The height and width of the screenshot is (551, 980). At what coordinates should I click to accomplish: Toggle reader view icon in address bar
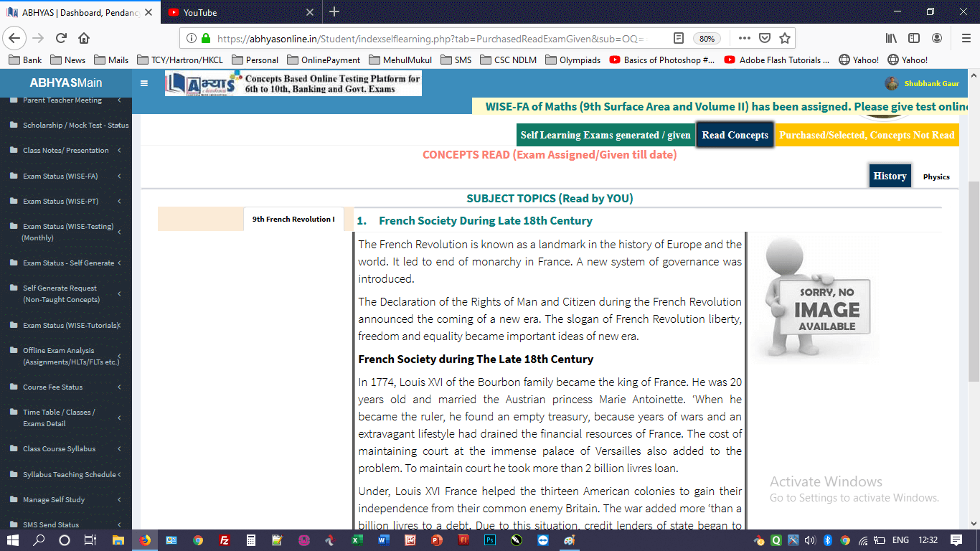[679, 38]
